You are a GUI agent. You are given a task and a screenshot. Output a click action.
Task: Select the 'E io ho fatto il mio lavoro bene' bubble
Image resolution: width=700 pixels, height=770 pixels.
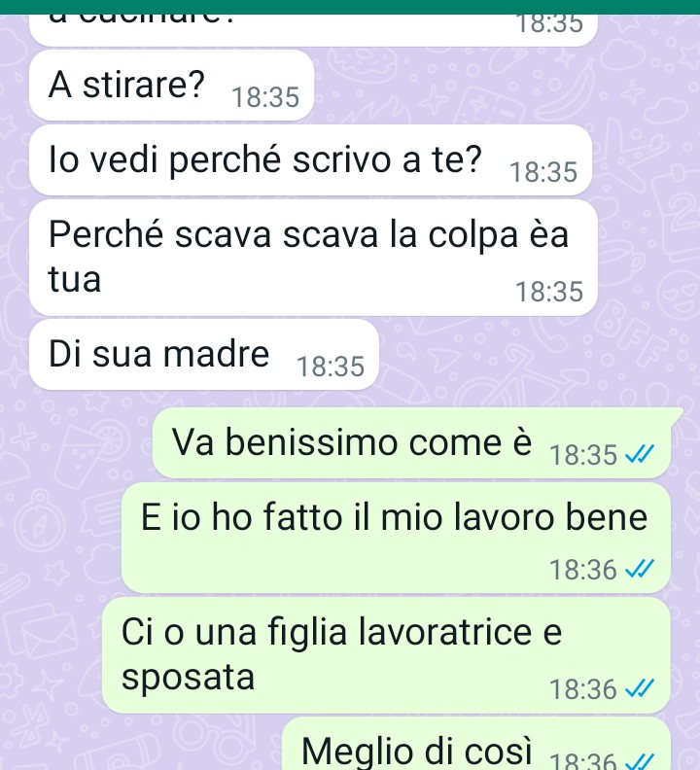click(x=396, y=538)
